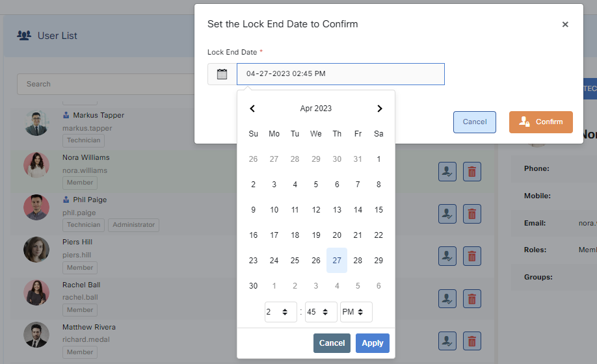
Task: Click Markus Tapper's profile avatar
Action: click(36, 123)
